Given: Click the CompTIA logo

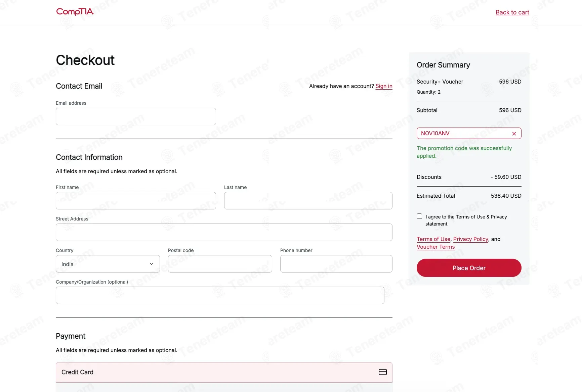Looking at the screenshot, I should point(75,12).
